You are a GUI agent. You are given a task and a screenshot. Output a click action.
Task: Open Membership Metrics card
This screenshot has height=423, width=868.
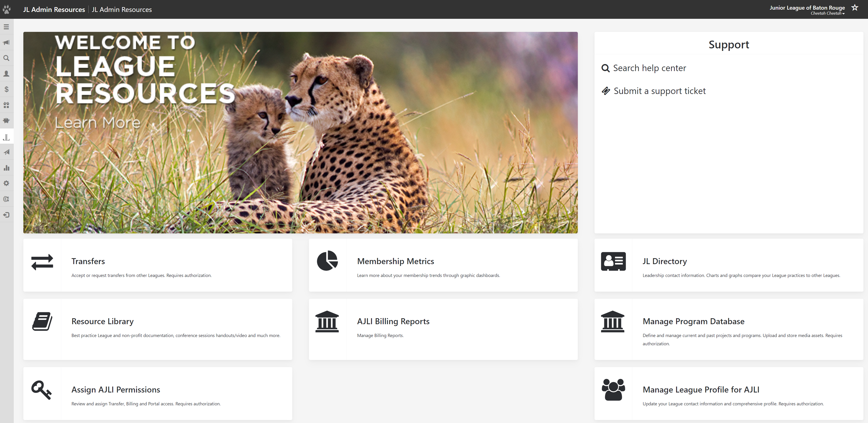[395, 261]
